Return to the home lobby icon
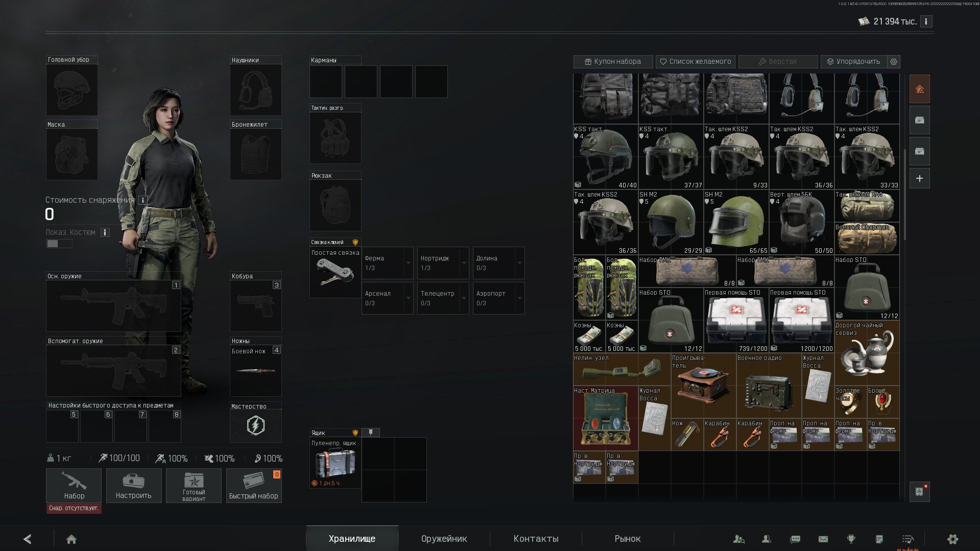 point(71,539)
